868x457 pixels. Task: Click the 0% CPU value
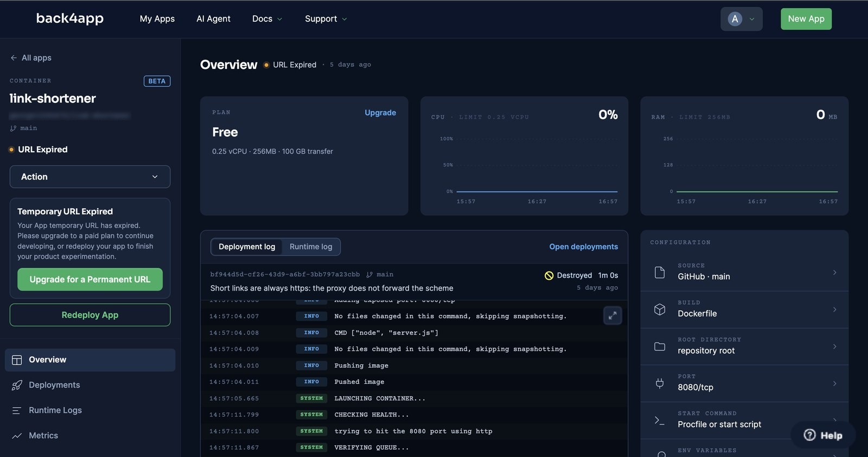(608, 115)
